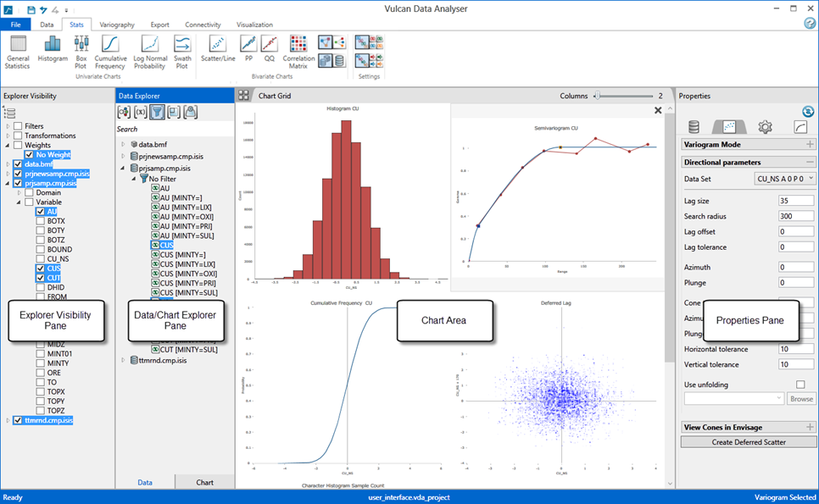Click the Lag size input field
Viewport: 819px width, 504px height.
[x=796, y=201]
